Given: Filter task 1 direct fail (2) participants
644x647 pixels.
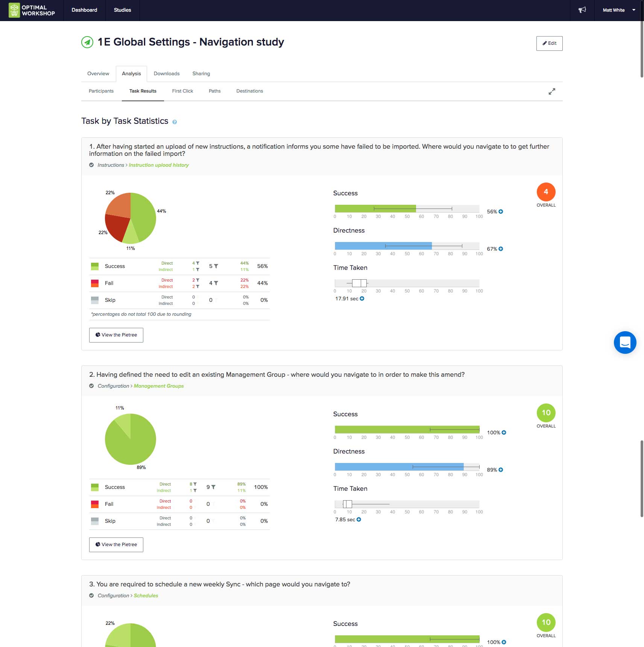Looking at the screenshot, I should click(x=197, y=280).
